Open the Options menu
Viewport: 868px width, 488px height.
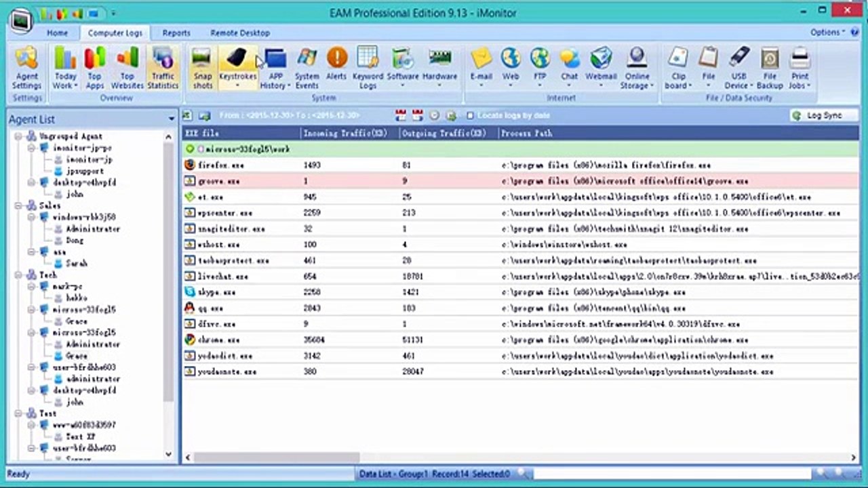click(x=827, y=32)
